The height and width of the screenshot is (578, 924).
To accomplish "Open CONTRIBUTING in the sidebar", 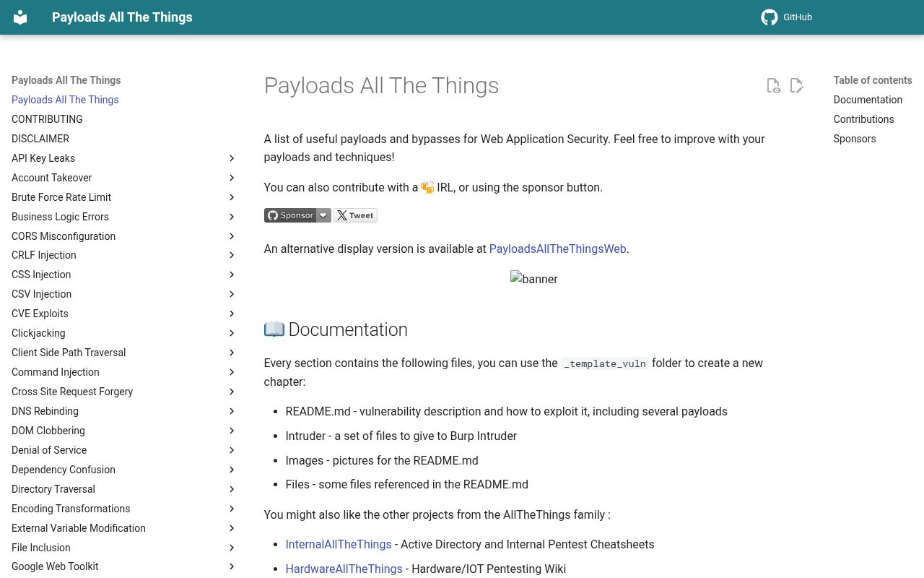I will pyautogui.click(x=47, y=119).
